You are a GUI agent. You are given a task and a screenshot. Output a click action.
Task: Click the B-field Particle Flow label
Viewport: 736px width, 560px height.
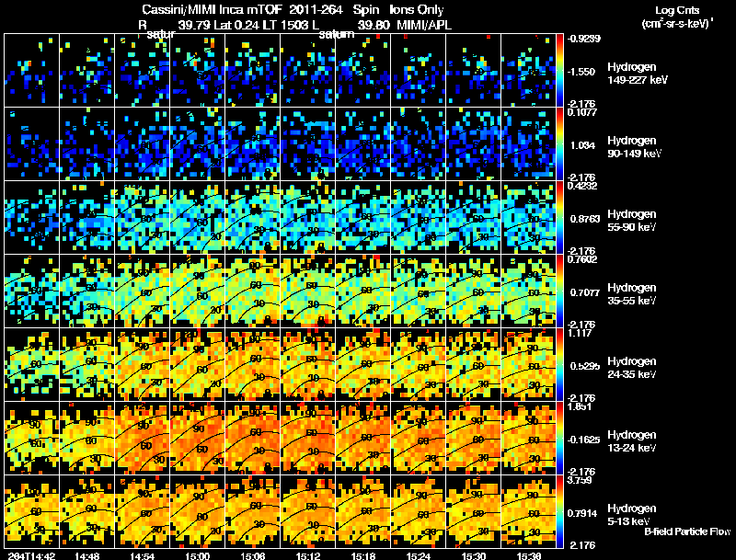(687, 531)
